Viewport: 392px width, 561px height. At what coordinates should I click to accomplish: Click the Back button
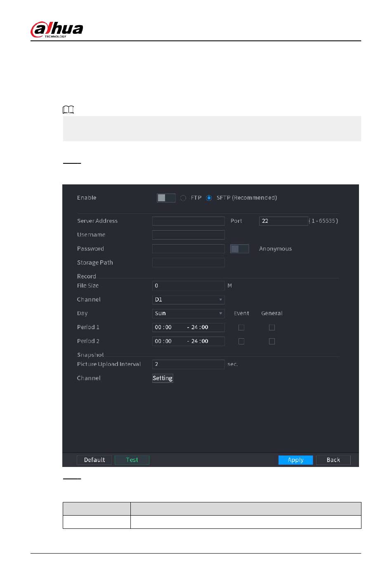tap(333, 460)
